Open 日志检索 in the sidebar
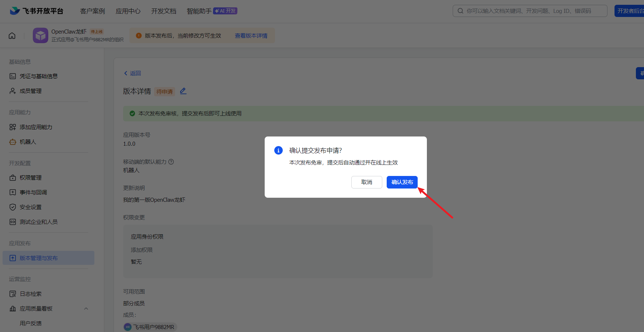Image resolution: width=644 pixels, height=332 pixels. [30, 294]
